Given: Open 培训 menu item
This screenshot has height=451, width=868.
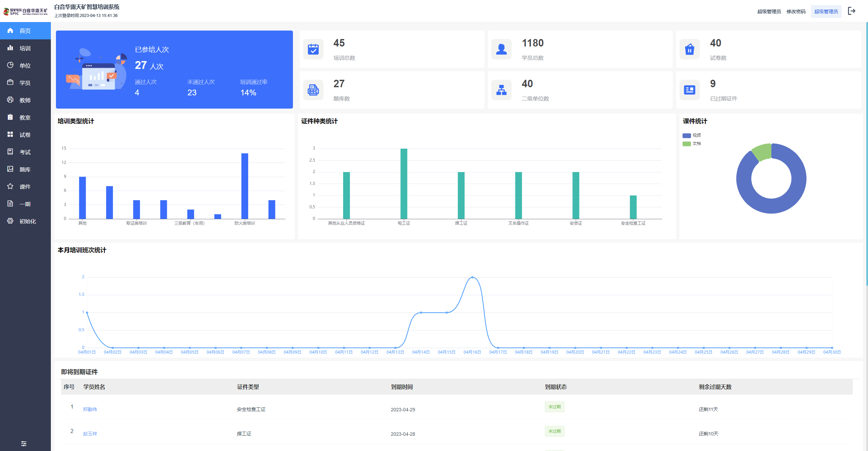Looking at the screenshot, I should (x=25, y=48).
